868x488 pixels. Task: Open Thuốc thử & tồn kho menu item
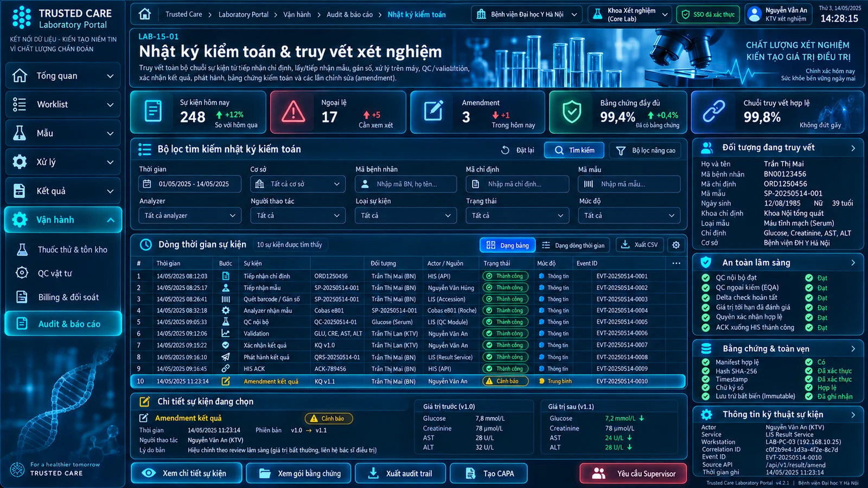[x=63, y=249]
